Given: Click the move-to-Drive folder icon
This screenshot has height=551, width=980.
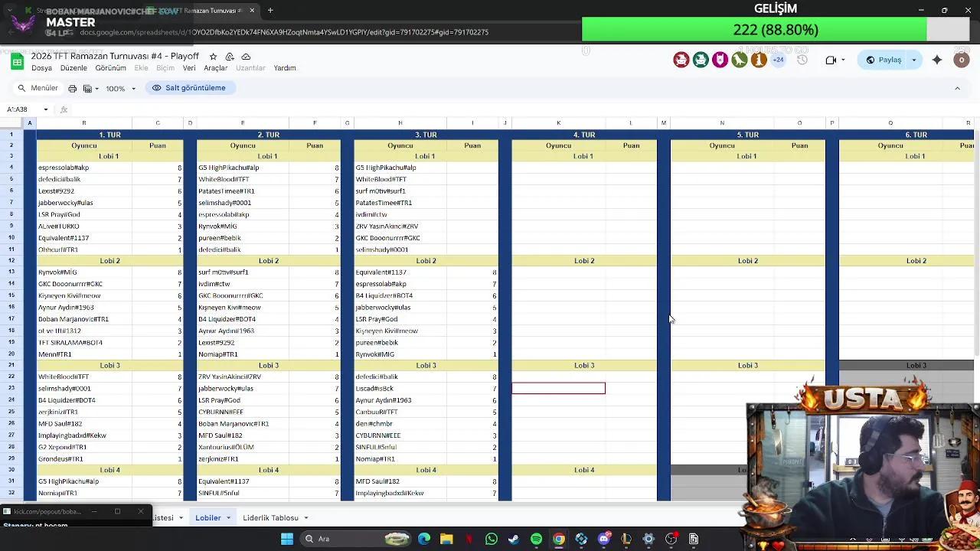Looking at the screenshot, I should (230, 57).
